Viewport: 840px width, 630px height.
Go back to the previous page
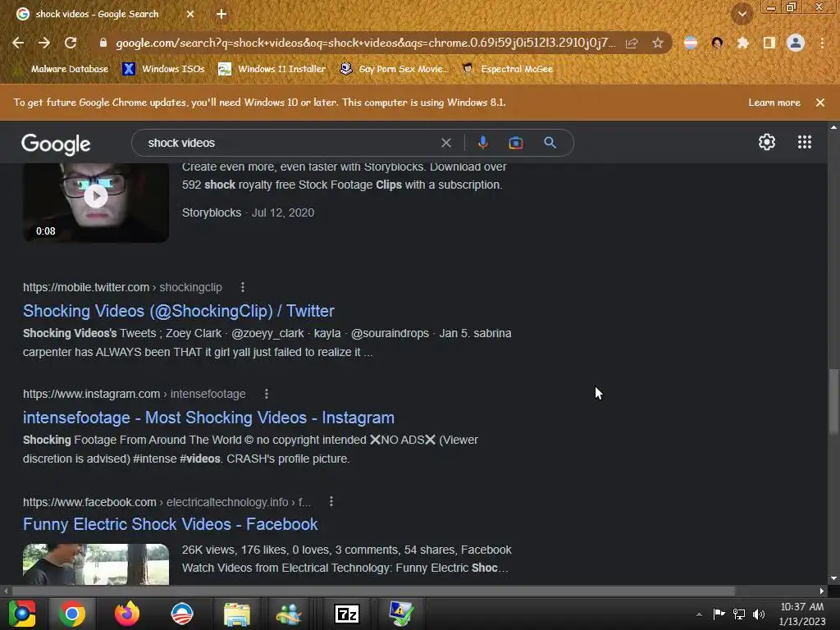[18, 43]
